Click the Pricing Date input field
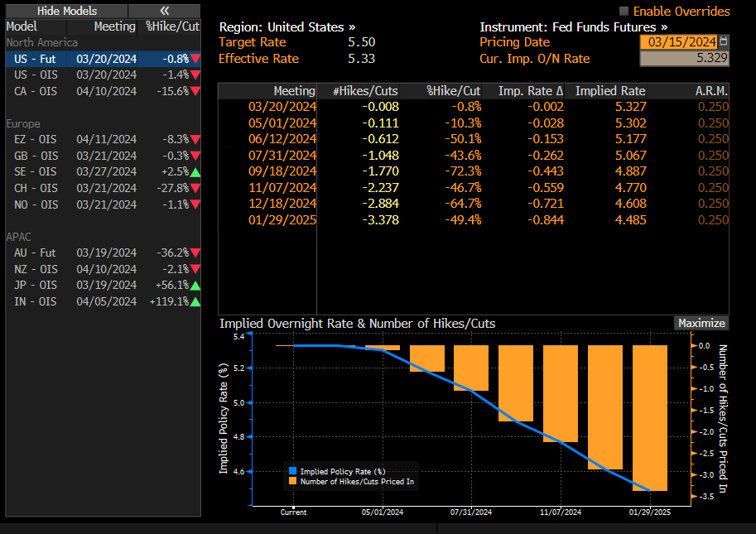Image resolution: width=756 pixels, height=534 pixels. pos(678,41)
